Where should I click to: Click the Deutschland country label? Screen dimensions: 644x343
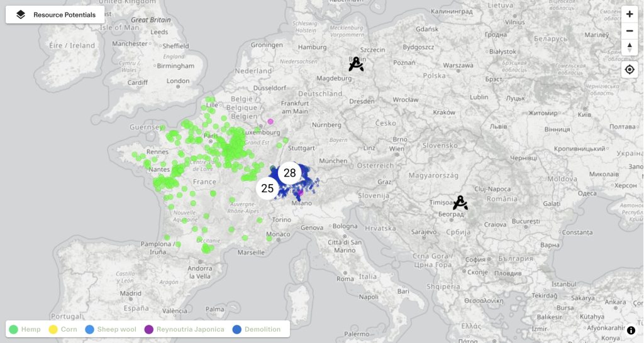tap(320, 94)
